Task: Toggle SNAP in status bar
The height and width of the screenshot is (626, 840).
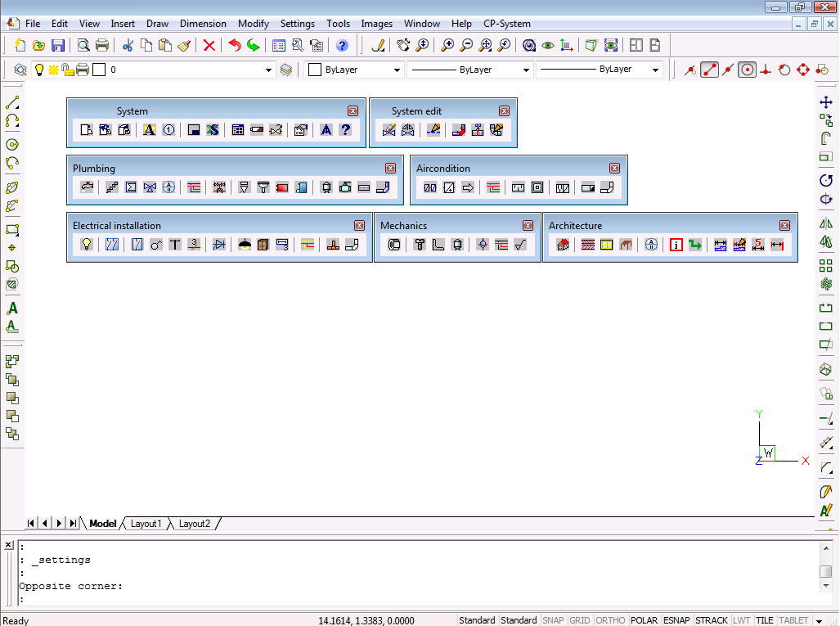Action: (553, 620)
